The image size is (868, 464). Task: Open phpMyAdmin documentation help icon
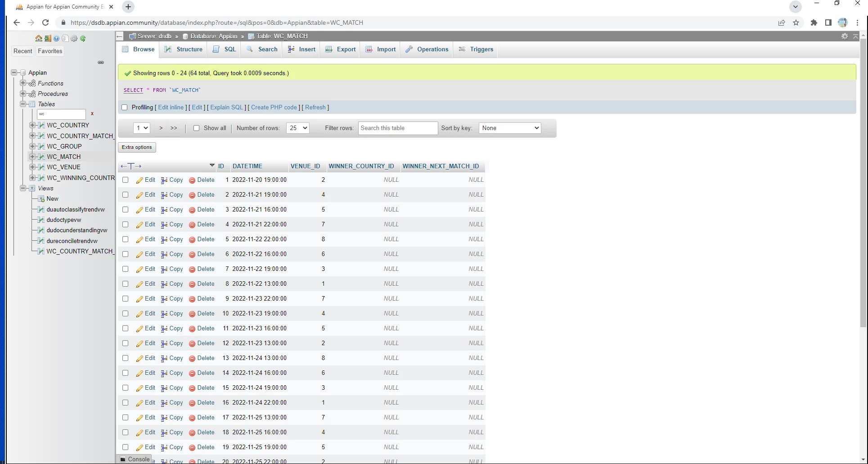56,39
